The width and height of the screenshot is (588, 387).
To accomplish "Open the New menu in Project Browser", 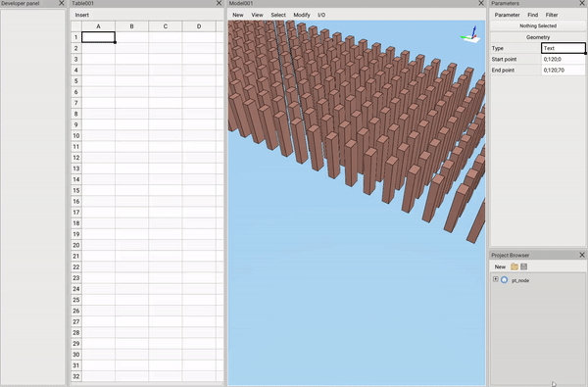I will [500, 266].
